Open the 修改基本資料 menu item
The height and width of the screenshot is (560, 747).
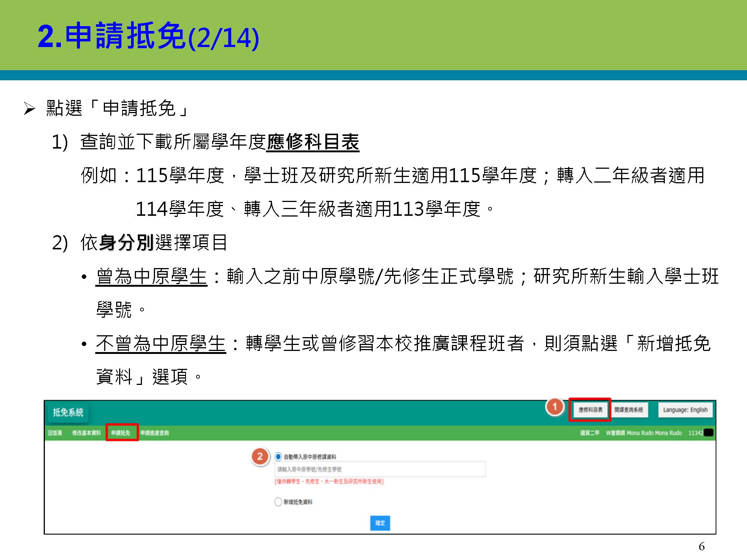pyautogui.click(x=86, y=433)
